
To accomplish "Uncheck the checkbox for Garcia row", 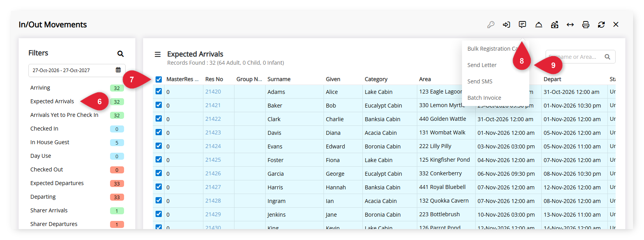I will (x=159, y=173).
